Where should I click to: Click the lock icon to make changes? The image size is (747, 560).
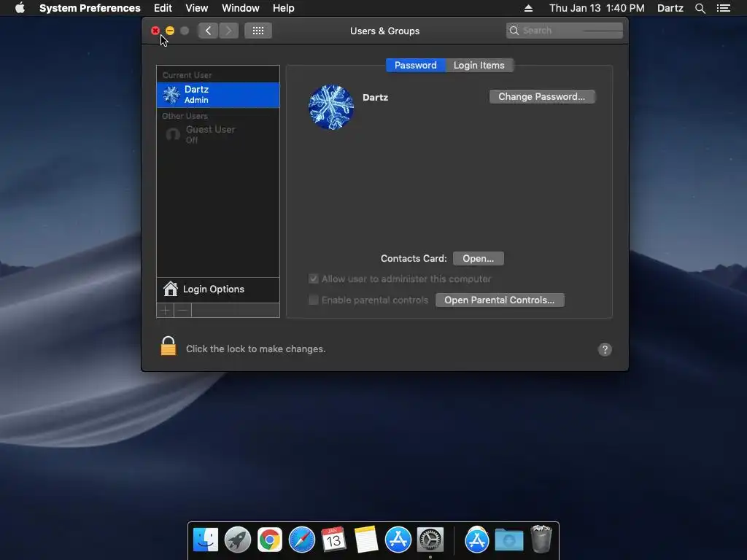tap(169, 346)
